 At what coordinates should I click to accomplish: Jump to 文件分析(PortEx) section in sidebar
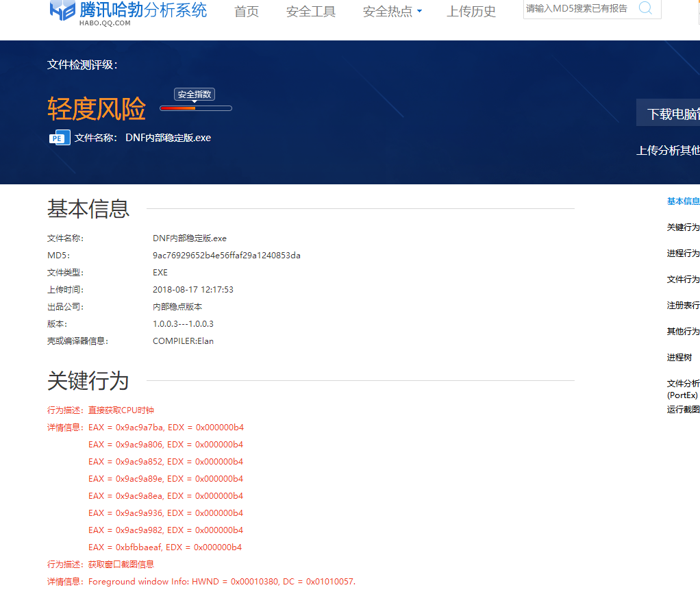coord(683,389)
